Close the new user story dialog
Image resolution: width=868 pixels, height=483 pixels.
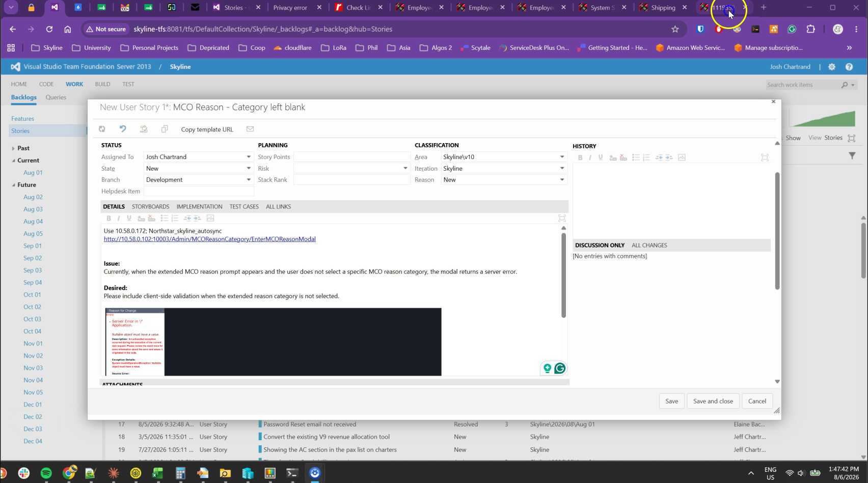773,102
